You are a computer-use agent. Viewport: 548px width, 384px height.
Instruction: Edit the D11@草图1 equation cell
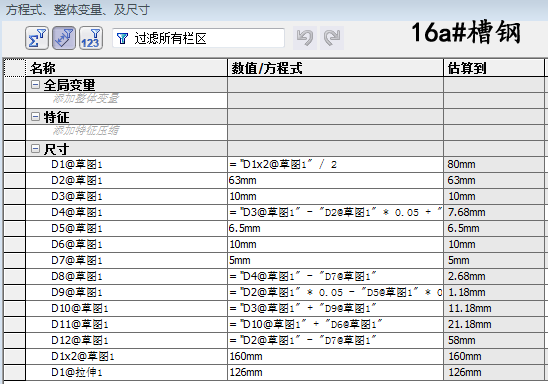click(336, 325)
